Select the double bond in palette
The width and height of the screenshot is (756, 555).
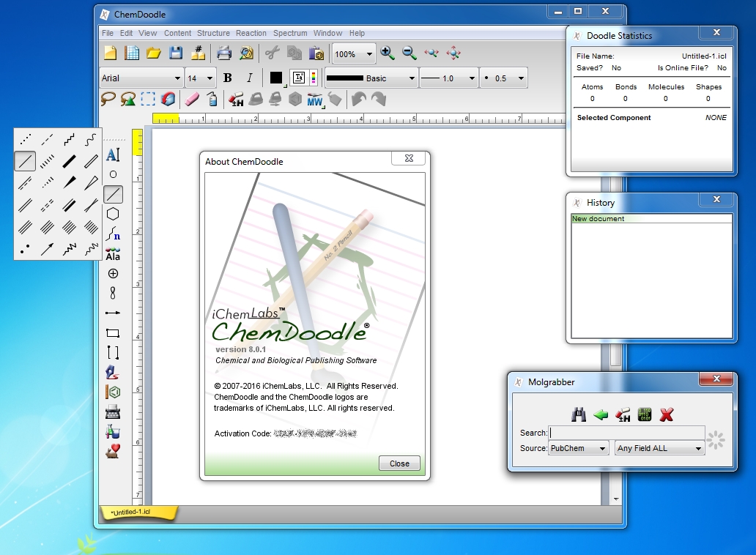pos(25,205)
